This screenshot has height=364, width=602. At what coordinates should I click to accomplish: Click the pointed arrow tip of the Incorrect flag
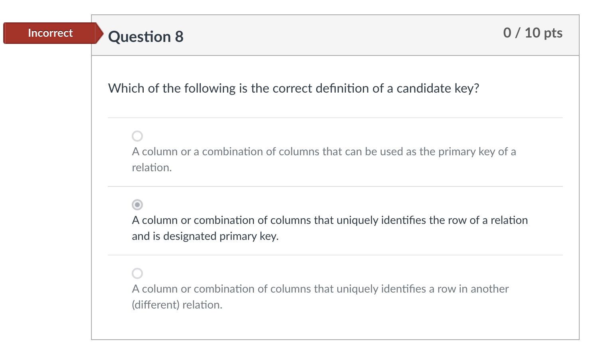100,33
